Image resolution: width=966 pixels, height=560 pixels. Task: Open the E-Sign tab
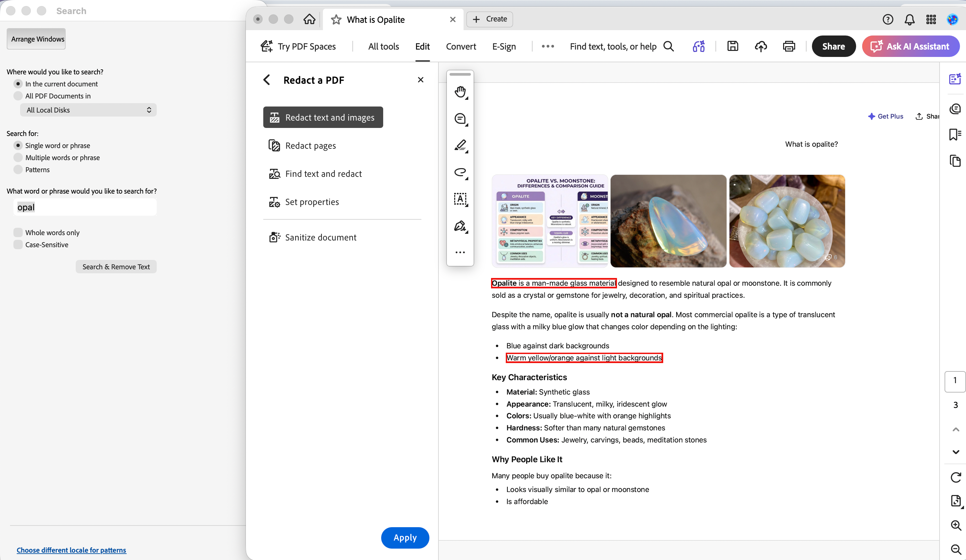pos(504,46)
